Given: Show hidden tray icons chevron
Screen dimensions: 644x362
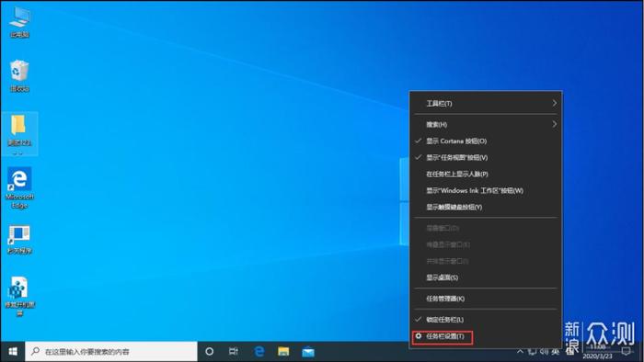Looking at the screenshot, I should coord(520,351).
